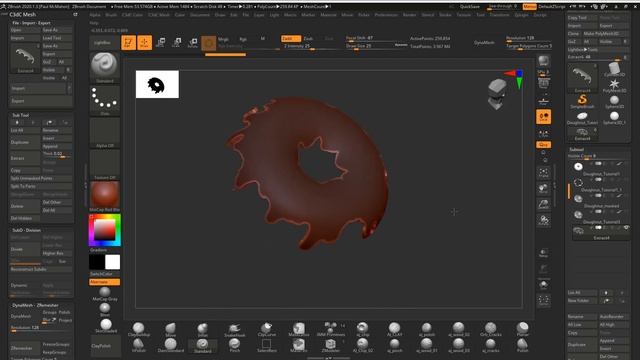Screen dimensions: 640x360
Task: Activate the Edit mode button
Action: click(129, 42)
